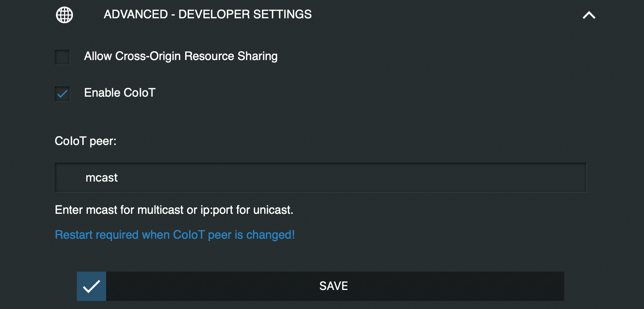This screenshot has height=309, width=644.
Task: Click the globe icon beside Advanced settings
Action: tap(64, 15)
